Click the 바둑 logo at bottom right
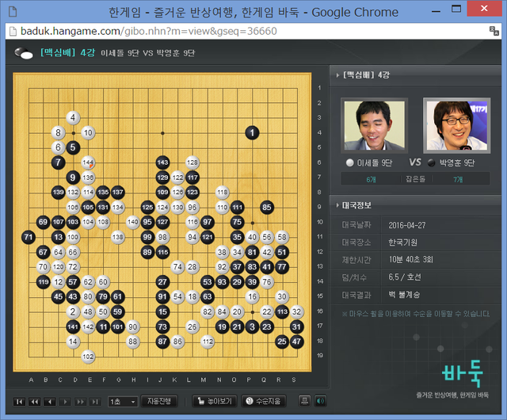This screenshot has height=420, width=507. coord(463,374)
